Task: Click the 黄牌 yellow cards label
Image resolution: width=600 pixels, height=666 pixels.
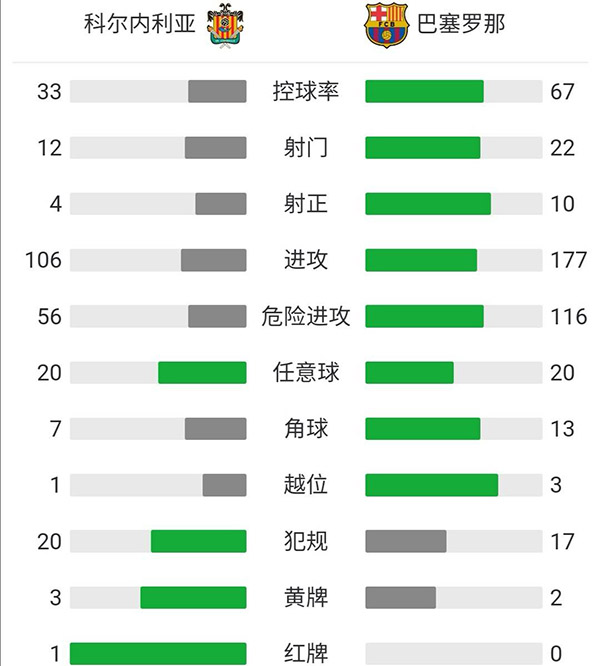Action: [305, 598]
